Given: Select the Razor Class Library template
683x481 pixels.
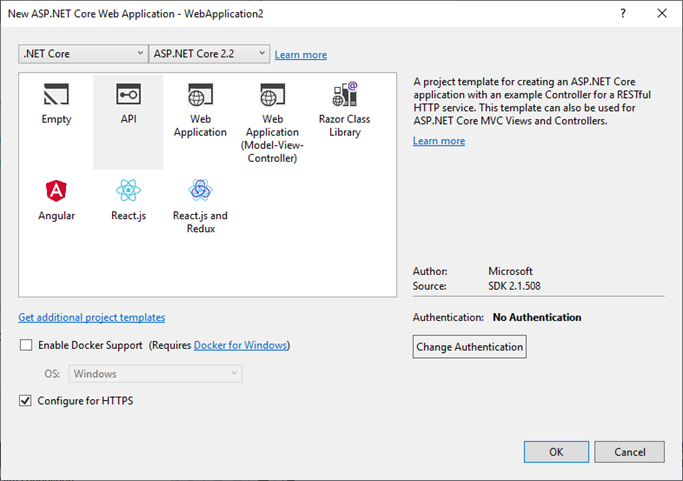Looking at the screenshot, I should point(345,96).
